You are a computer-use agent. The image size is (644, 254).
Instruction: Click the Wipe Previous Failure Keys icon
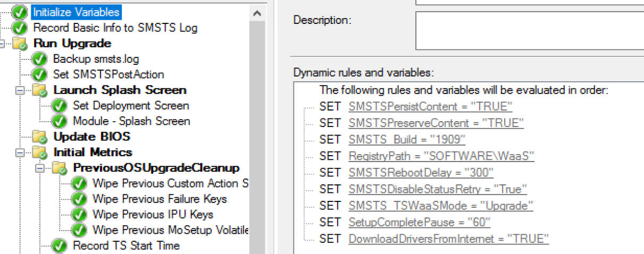pyautogui.click(x=79, y=199)
